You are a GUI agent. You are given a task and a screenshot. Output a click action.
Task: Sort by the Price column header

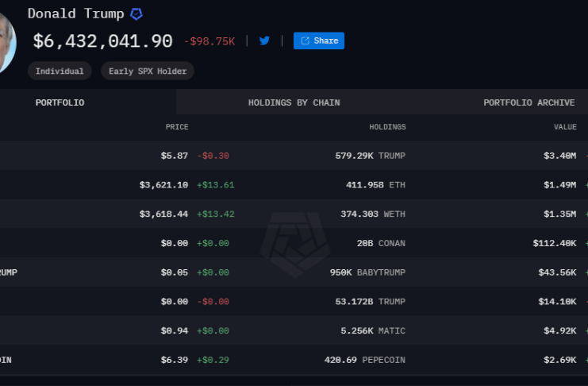click(176, 127)
